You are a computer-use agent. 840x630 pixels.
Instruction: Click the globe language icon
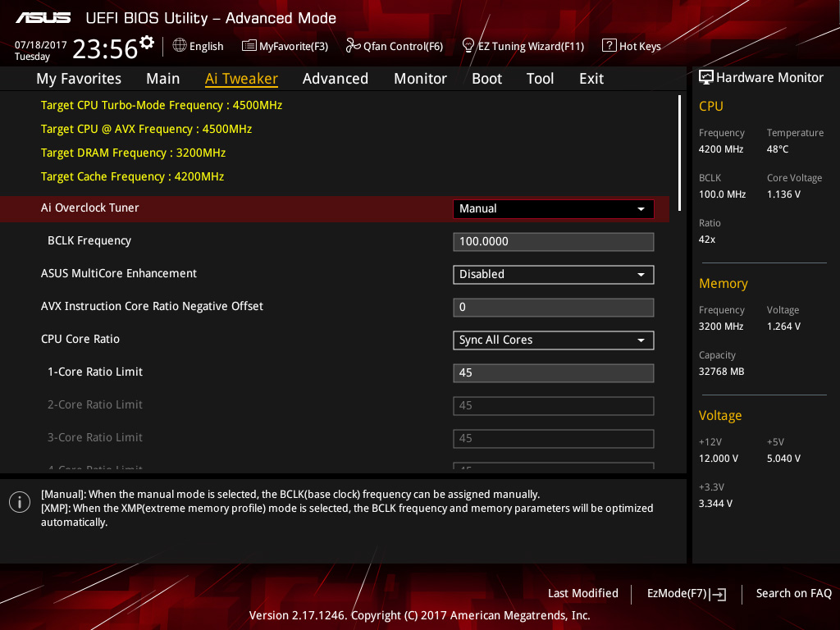coord(180,46)
